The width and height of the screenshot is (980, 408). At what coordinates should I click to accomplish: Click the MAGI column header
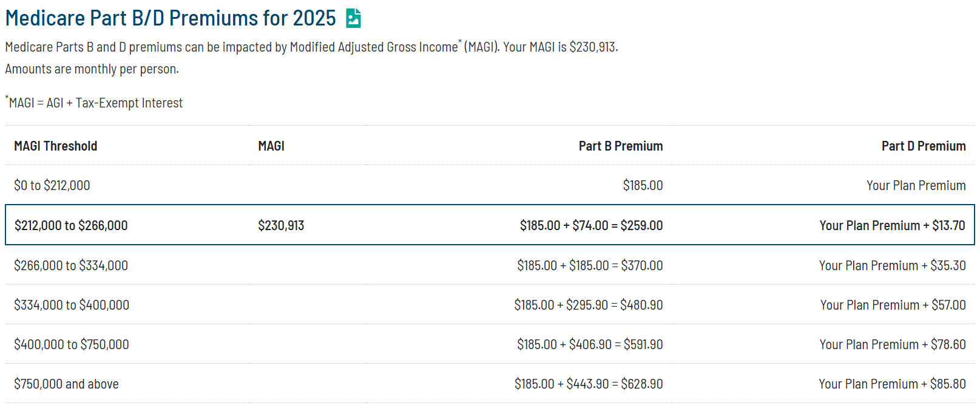pos(271,146)
